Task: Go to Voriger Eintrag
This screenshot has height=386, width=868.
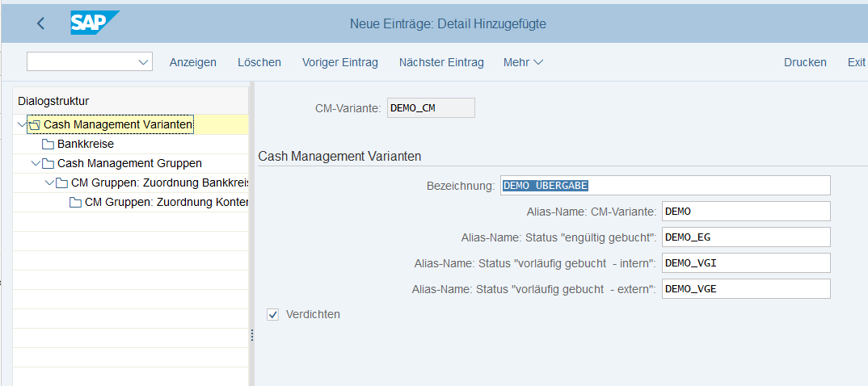Action: tap(339, 62)
